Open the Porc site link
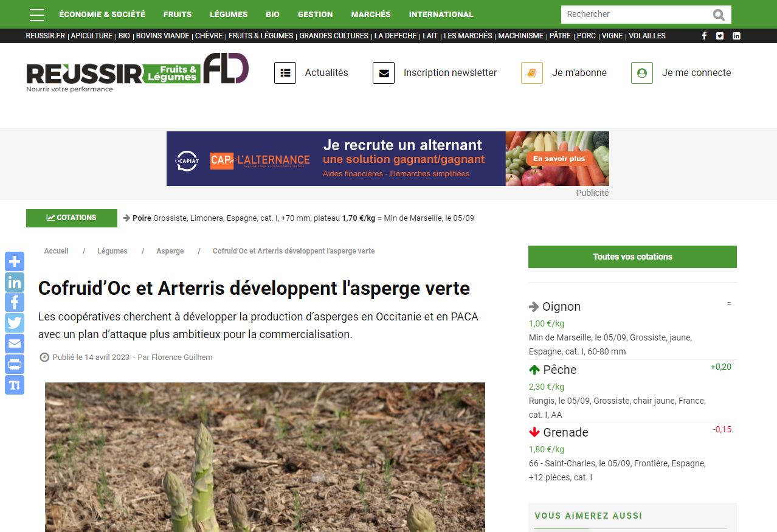Viewport: 777px width, 532px height. click(586, 36)
